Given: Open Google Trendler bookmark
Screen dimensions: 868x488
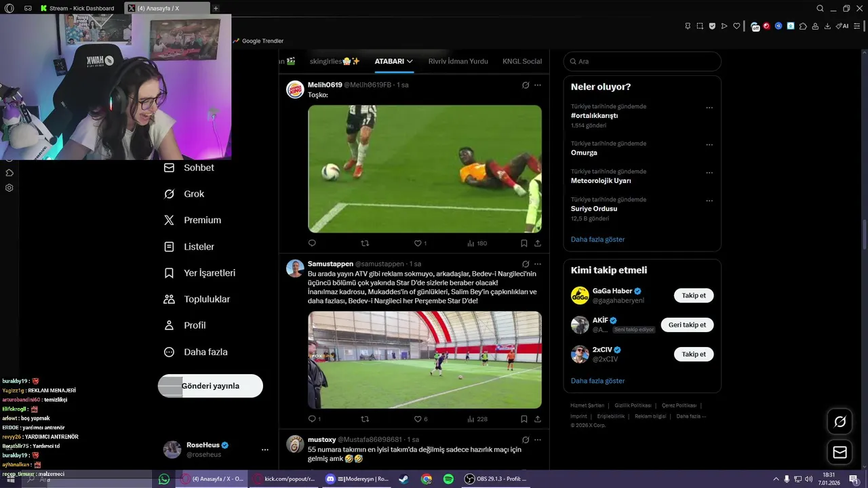Looking at the screenshot, I should 258,41.
